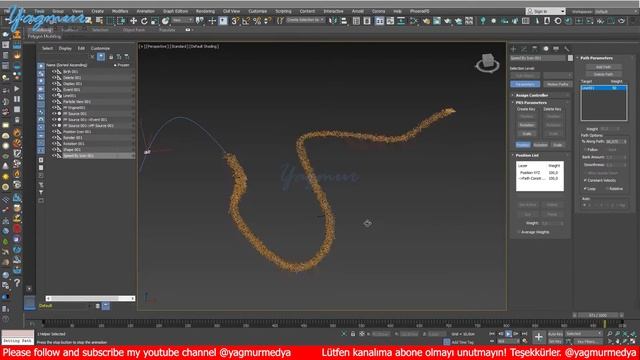
Task: Open the Sign In dropdown
Action: point(546,11)
